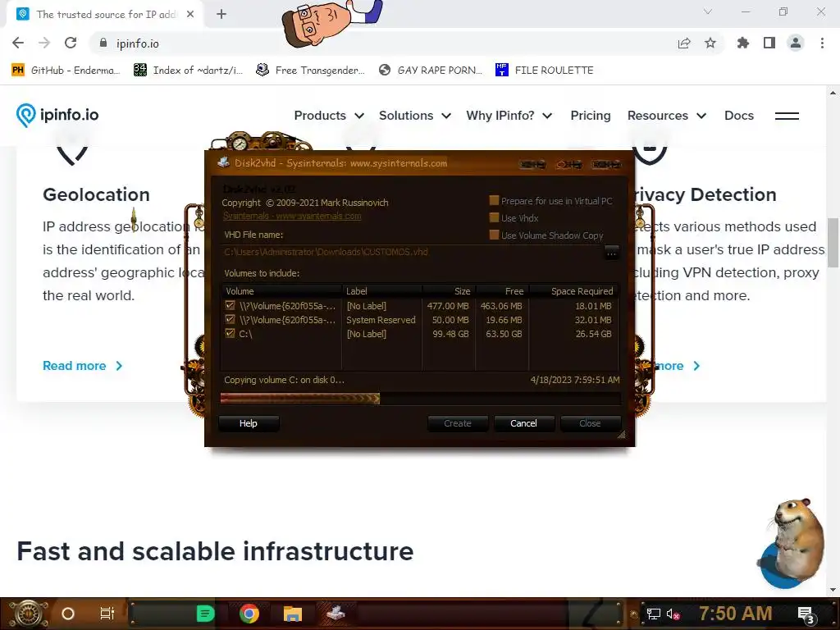The image size is (840, 630).
Task: Uncheck the C:\ volume
Action: pos(231,333)
